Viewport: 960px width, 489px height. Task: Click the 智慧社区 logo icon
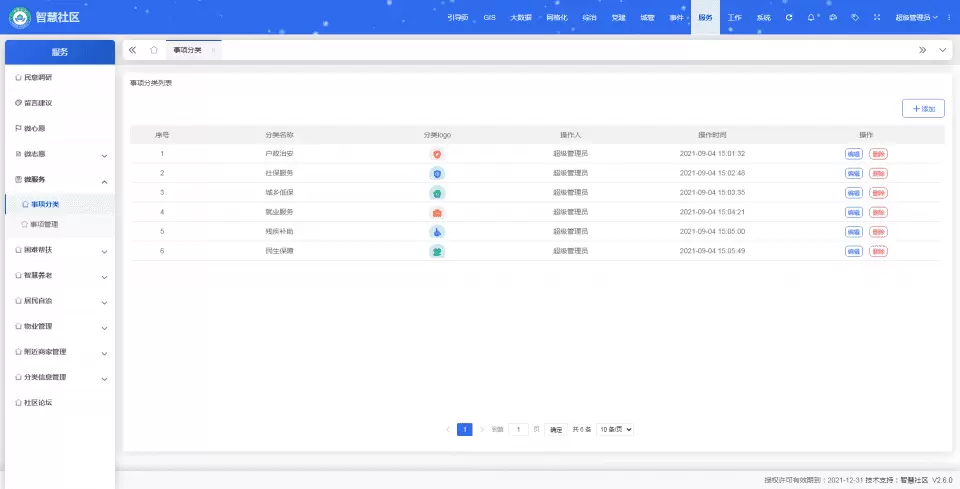(x=20, y=17)
